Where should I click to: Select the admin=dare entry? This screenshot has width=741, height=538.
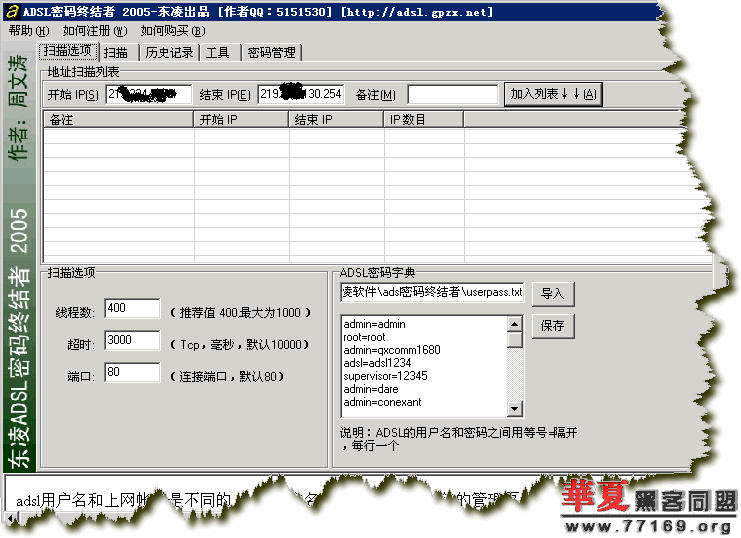click(370, 389)
